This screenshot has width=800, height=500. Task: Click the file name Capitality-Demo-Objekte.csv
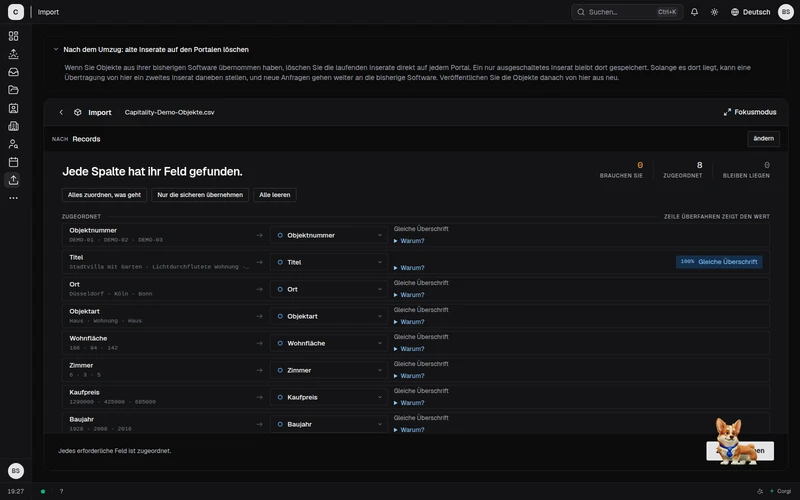pos(169,112)
